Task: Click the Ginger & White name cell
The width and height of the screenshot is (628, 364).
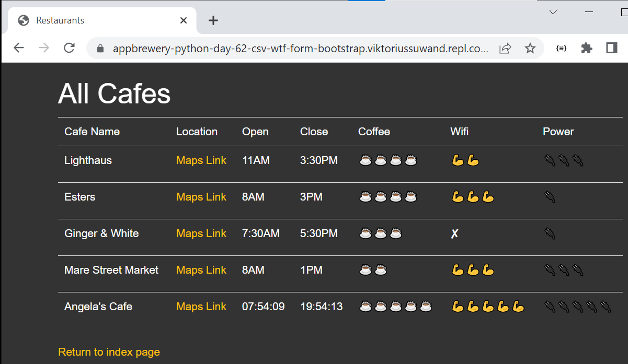Action: tap(101, 233)
